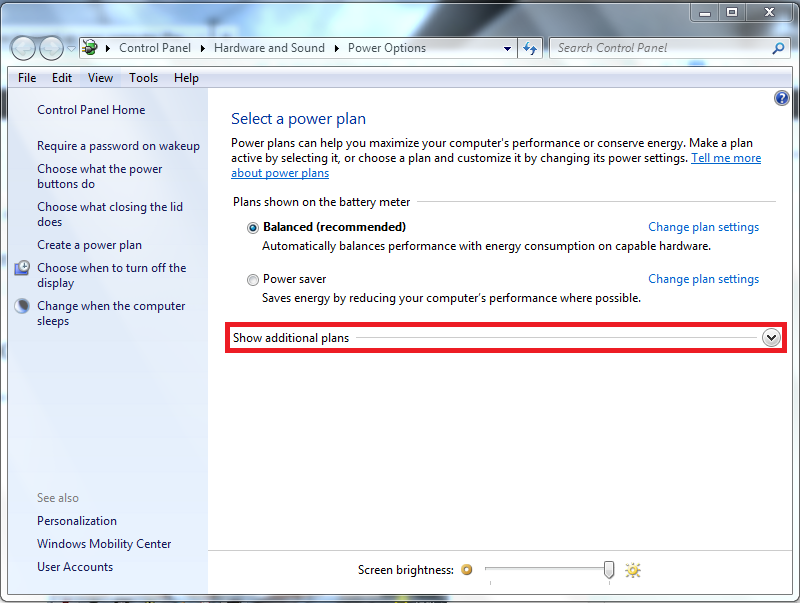Open the Help menu
The image size is (800, 603).
[186, 78]
